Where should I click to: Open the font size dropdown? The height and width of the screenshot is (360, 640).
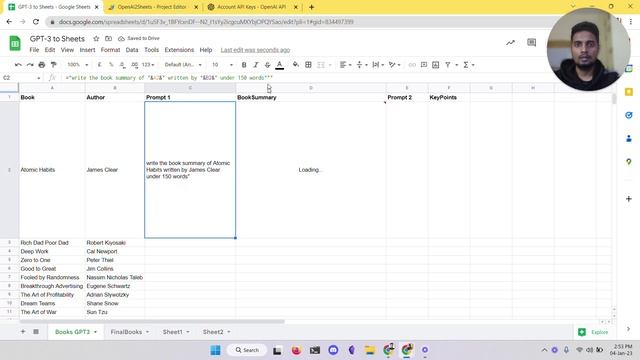(x=222, y=64)
